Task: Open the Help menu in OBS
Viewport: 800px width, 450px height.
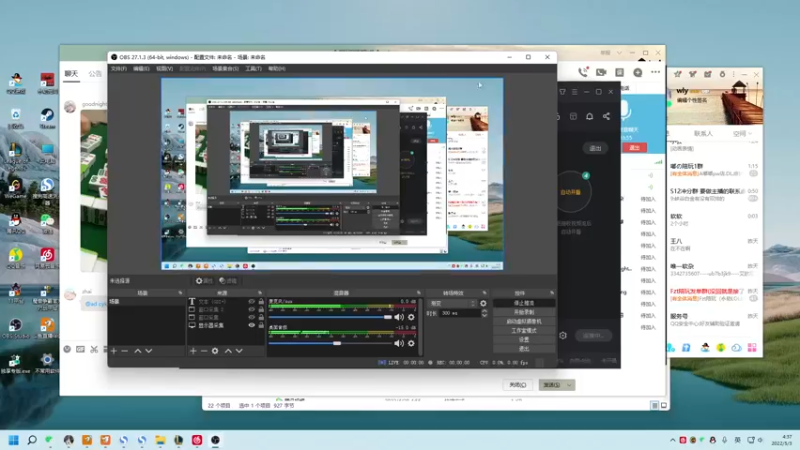Action: (277, 68)
